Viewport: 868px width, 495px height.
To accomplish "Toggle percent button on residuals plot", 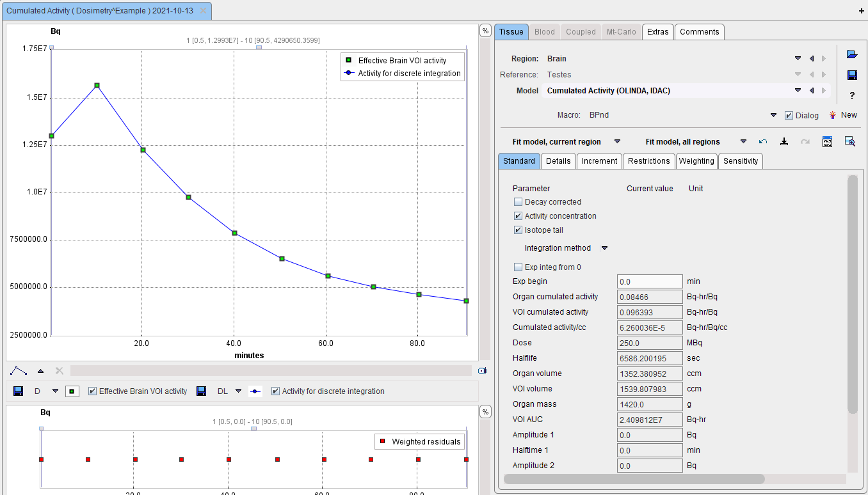I will [x=485, y=412].
